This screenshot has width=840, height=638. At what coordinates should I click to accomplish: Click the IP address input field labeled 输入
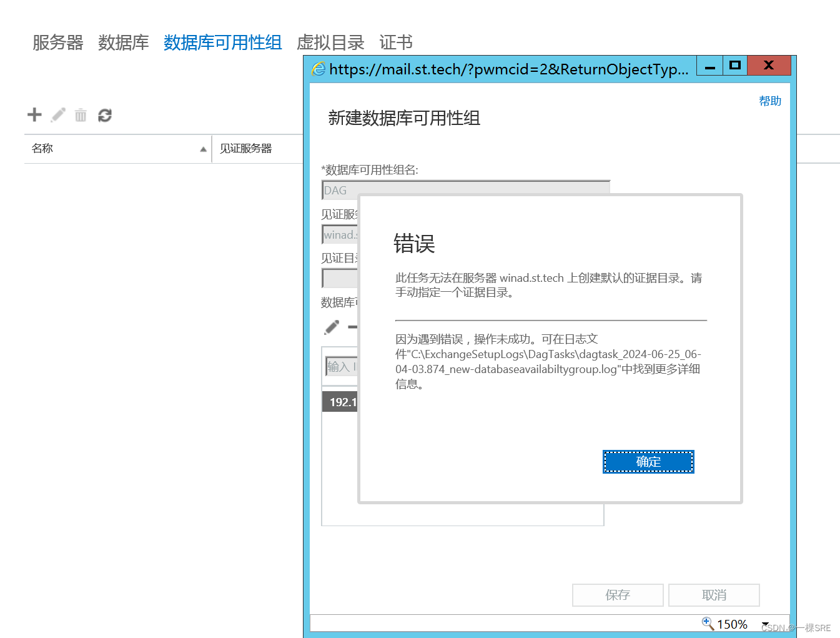(x=341, y=367)
